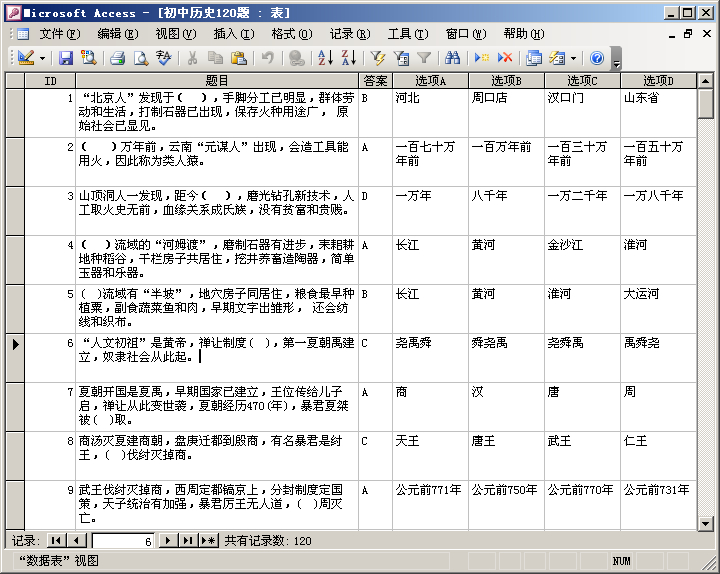This screenshot has height=574, width=720.
Task: Select the 选项B column header
Action: [506, 81]
